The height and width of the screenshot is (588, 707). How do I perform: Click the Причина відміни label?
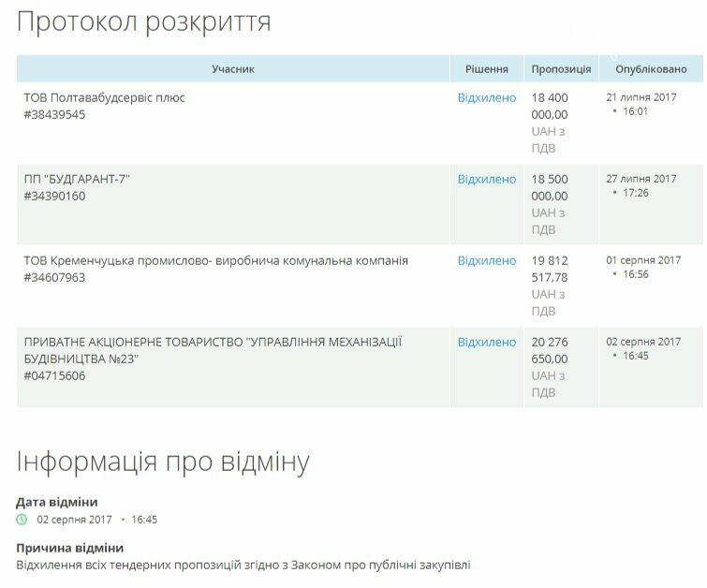70,548
